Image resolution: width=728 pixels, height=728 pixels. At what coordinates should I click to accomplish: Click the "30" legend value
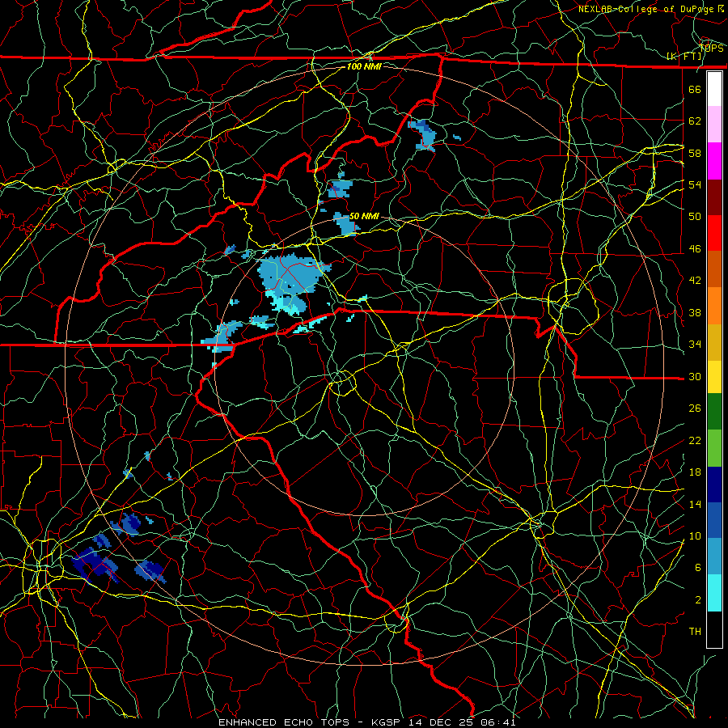[695, 376]
